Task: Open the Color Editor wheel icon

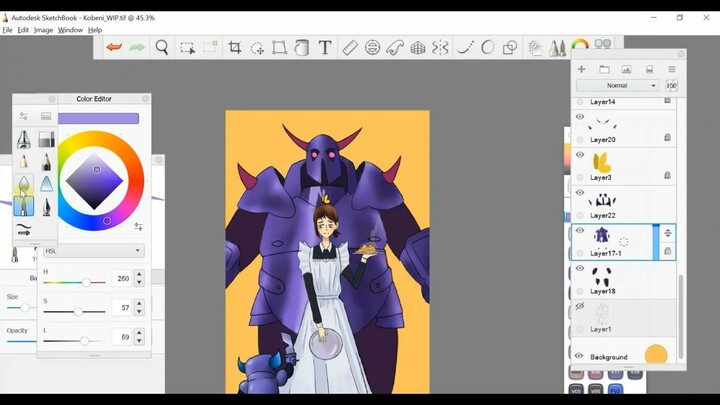Action: coord(580,45)
